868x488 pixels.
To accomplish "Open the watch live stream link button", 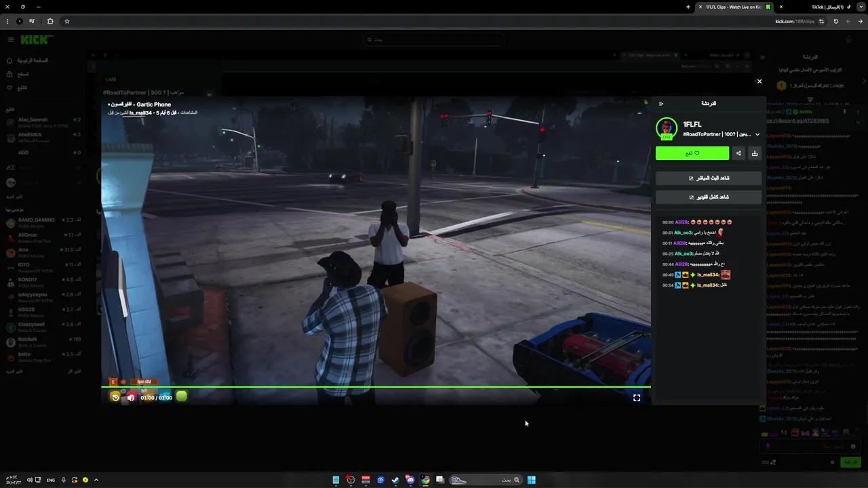I will point(709,178).
